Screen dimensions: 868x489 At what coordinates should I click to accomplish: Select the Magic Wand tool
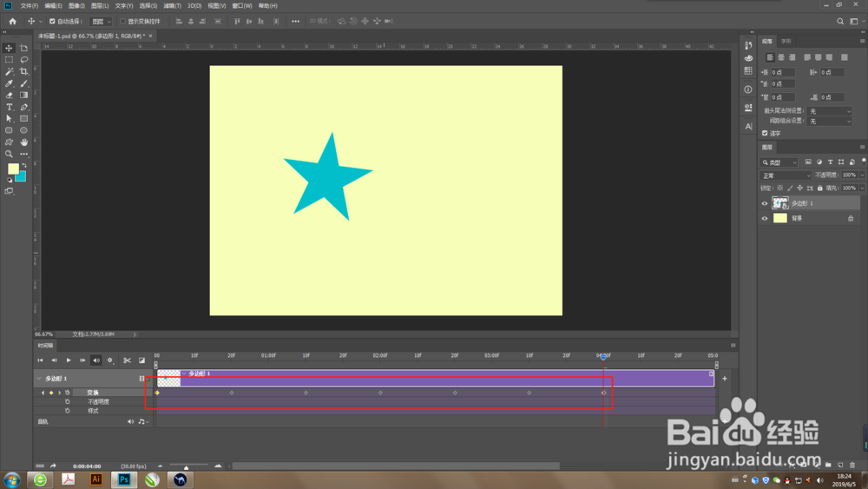(9, 71)
